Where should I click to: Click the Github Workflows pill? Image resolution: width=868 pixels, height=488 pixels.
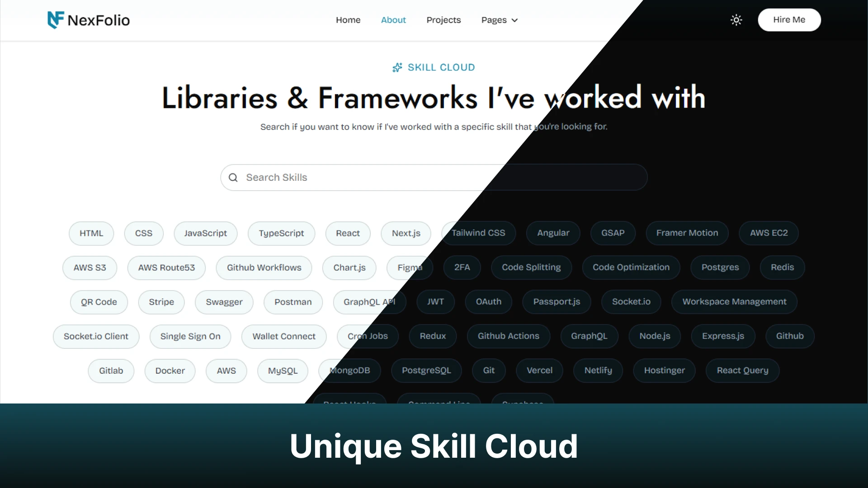click(264, 267)
